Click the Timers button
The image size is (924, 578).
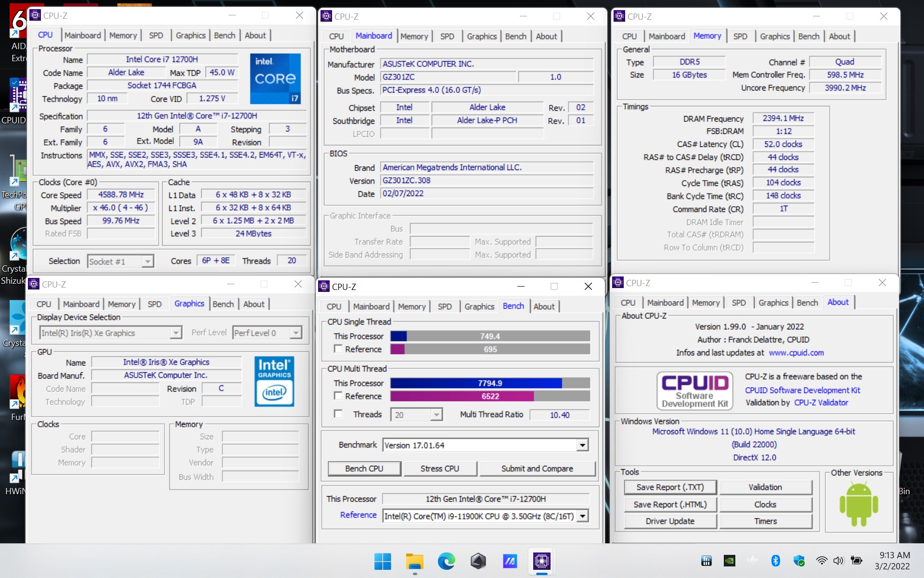click(765, 521)
